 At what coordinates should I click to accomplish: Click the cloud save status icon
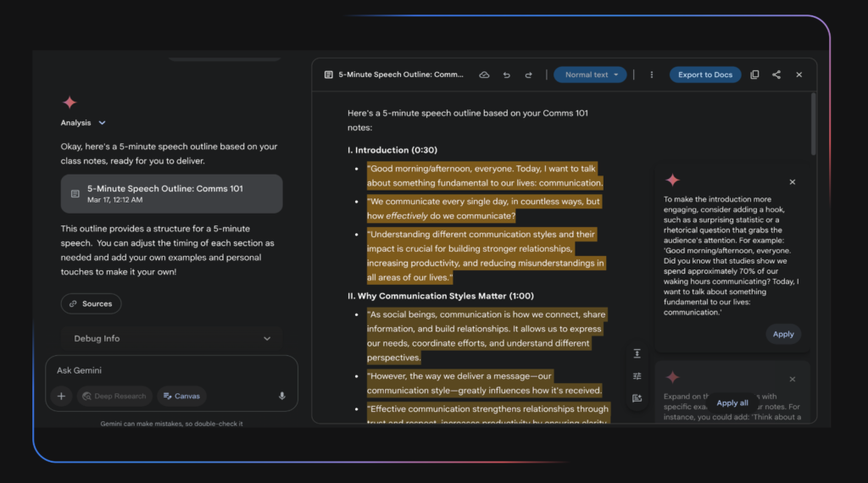[x=484, y=75]
